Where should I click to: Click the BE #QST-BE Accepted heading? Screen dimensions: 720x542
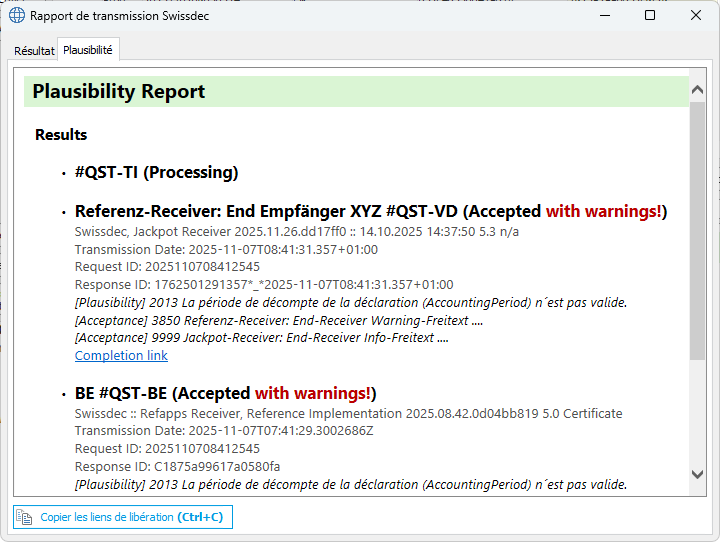coord(225,393)
